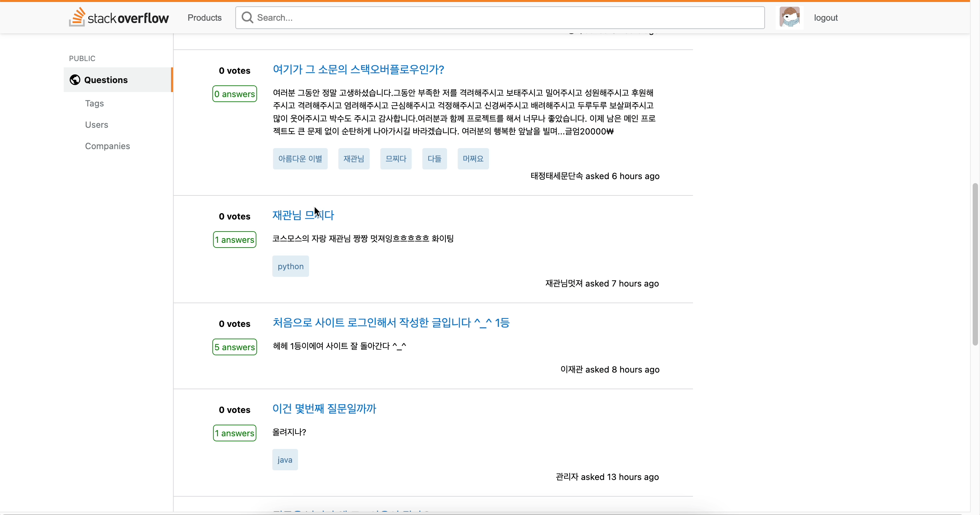
Task: Open Users in the sidebar
Action: 97,125
